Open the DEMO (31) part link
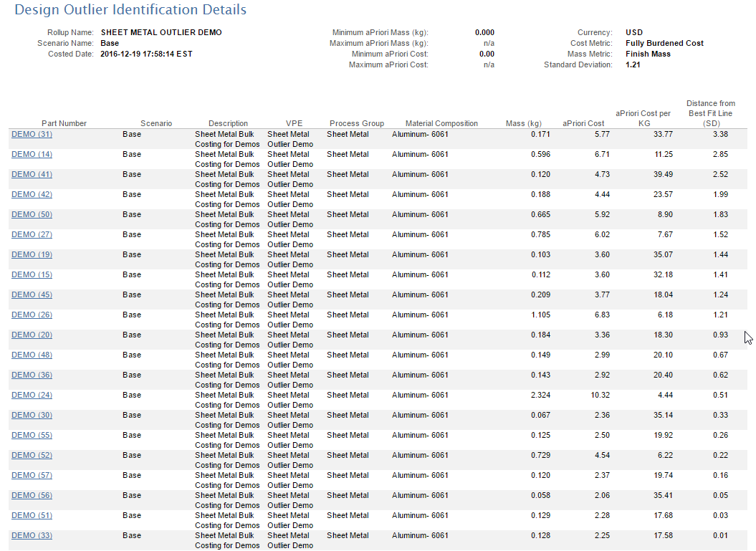The width and height of the screenshot is (756, 551). [x=32, y=134]
